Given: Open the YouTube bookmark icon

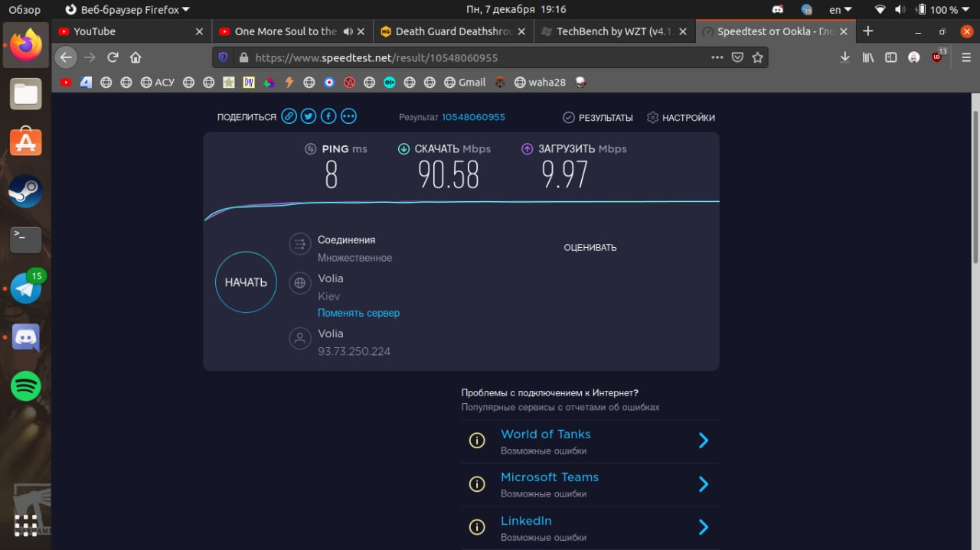Looking at the screenshot, I should click(66, 82).
